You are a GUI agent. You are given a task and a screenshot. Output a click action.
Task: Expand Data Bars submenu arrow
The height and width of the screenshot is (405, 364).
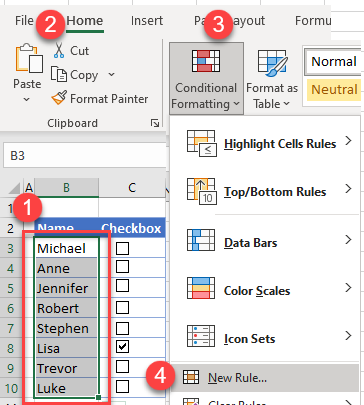click(348, 239)
